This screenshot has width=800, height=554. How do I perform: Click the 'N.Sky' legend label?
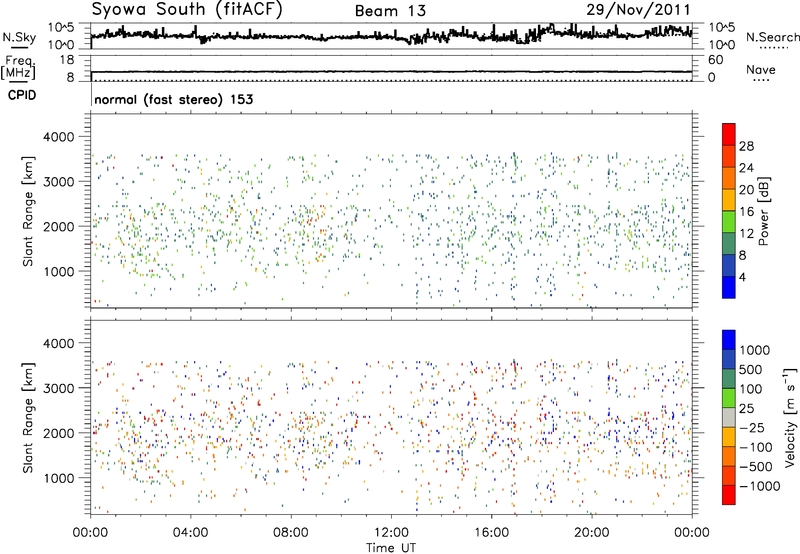19,37
